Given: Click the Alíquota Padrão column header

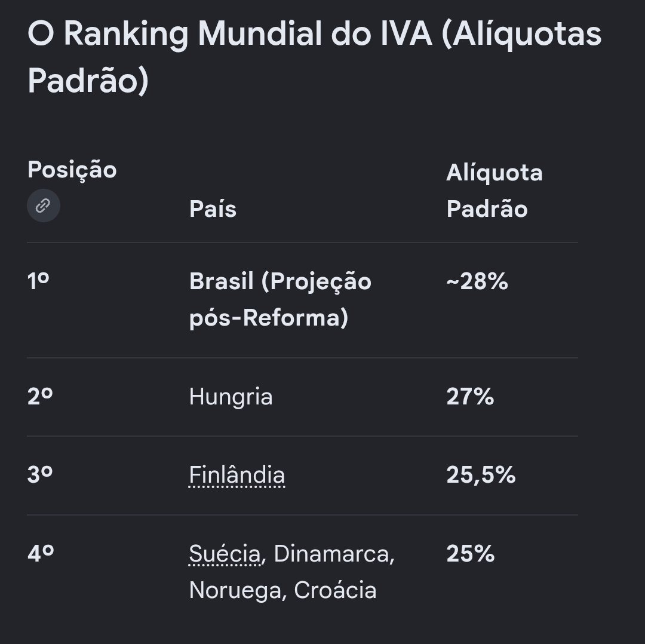Looking at the screenshot, I should (x=494, y=191).
